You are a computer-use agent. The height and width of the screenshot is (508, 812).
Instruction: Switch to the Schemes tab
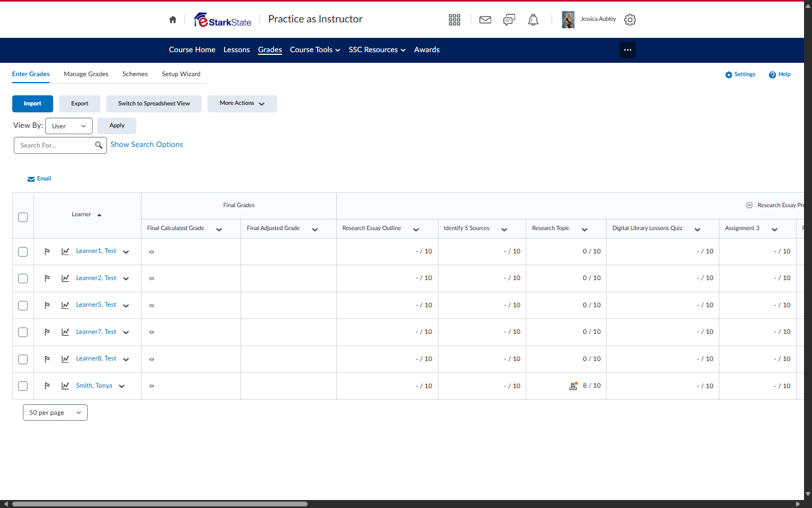[135, 74]
